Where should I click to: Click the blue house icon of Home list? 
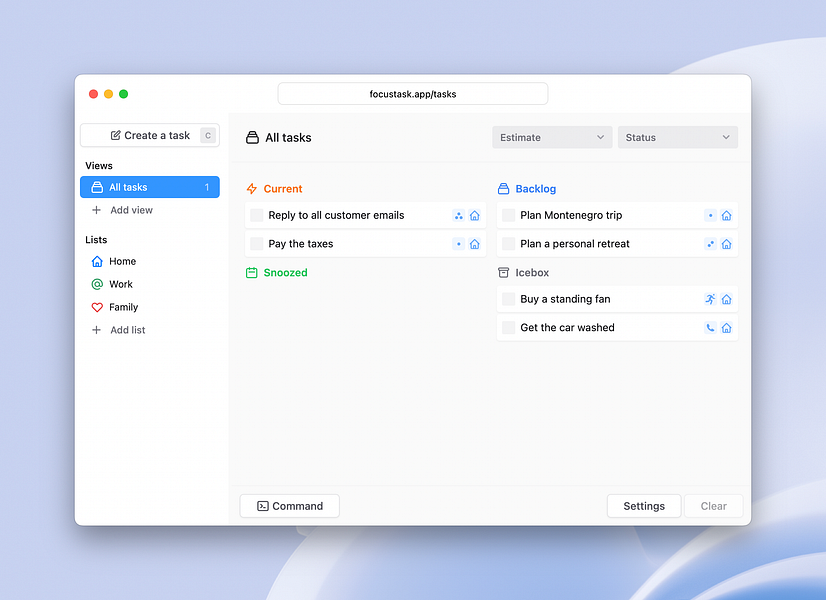click(97, 261)
